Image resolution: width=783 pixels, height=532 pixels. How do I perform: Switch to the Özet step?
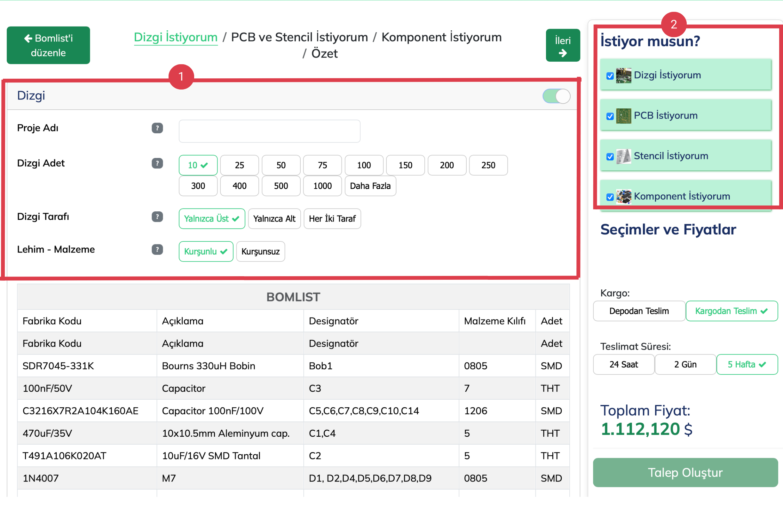(324, 53)
